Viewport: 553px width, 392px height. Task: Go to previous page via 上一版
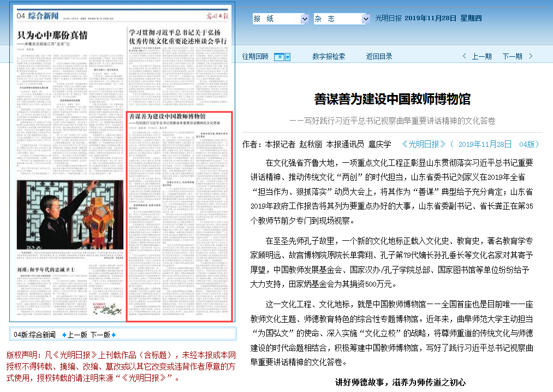coord(78,335)
